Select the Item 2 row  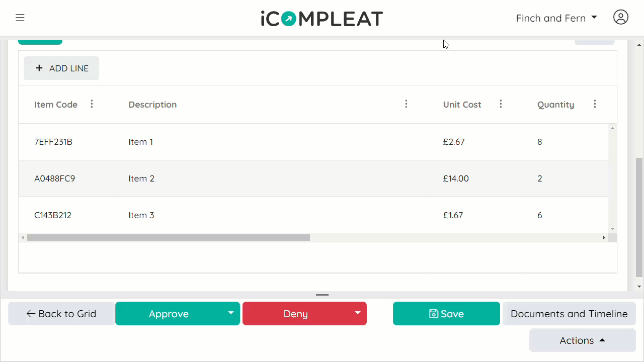(313, 178)
